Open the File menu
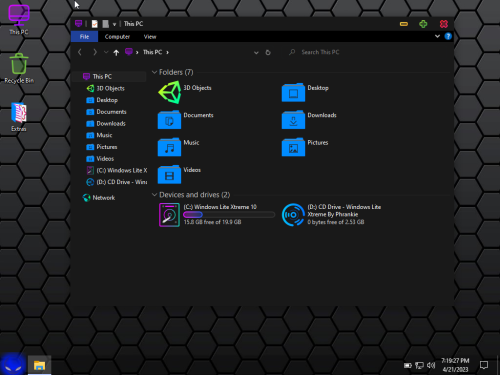 (84, 37)
